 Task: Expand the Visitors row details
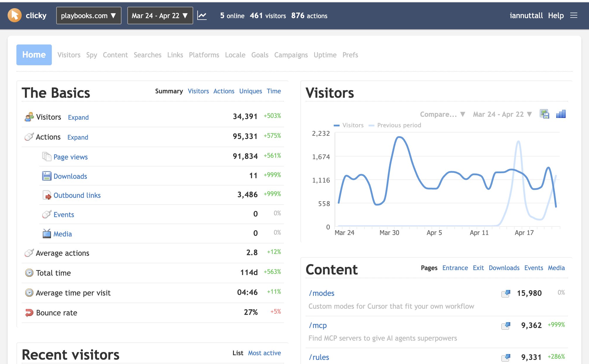(78, 117)
